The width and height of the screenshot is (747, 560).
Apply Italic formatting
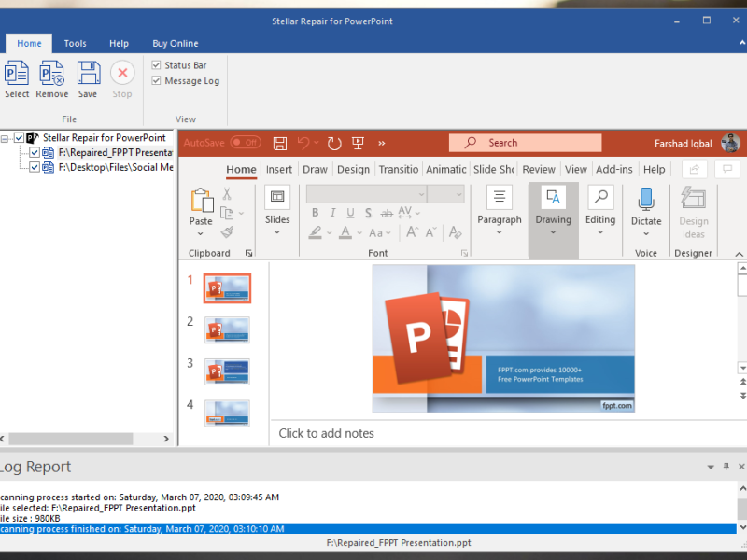tap(332, 213)
